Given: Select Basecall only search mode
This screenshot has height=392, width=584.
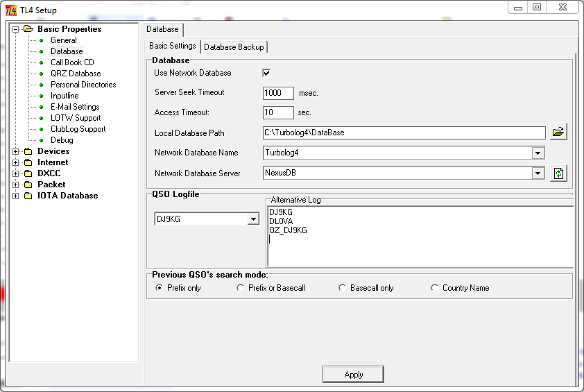Looking at the screenshot, I should [x=342, y=288].
